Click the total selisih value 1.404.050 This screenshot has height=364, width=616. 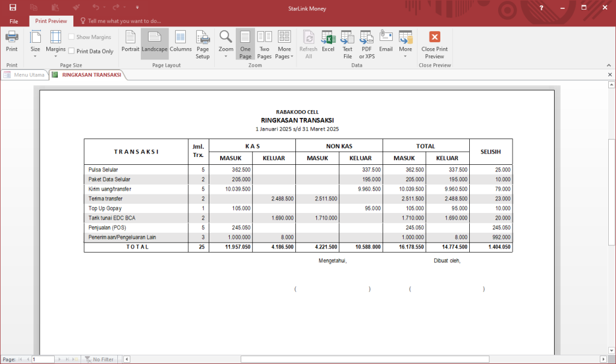click(499, 247)
